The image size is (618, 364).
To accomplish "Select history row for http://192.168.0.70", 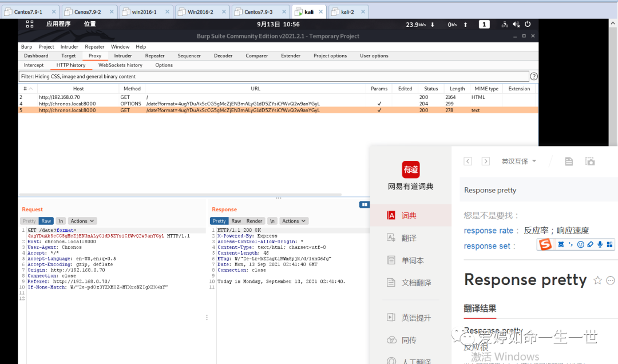I will (278, 97).
